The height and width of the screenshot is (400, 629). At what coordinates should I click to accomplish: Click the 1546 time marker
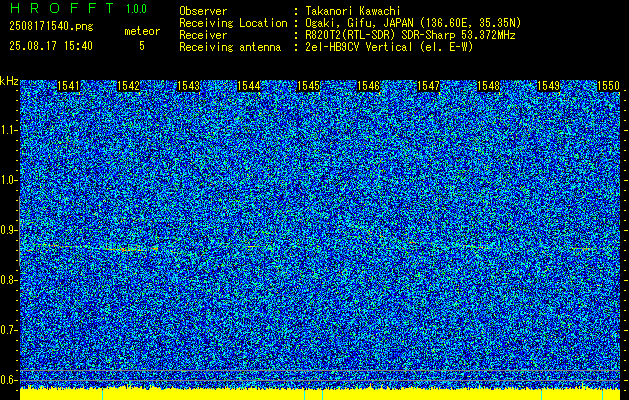tap(368, 86)
